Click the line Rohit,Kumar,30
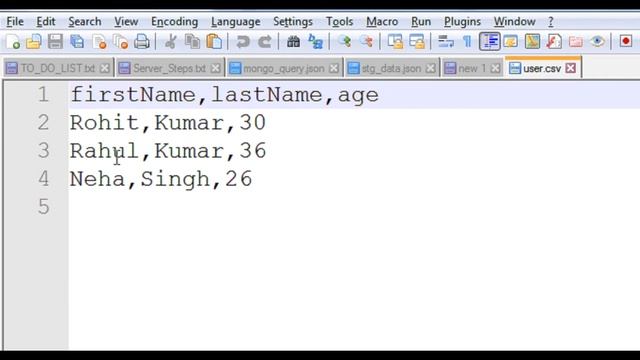640x360 pixels. tap(168, 123)
